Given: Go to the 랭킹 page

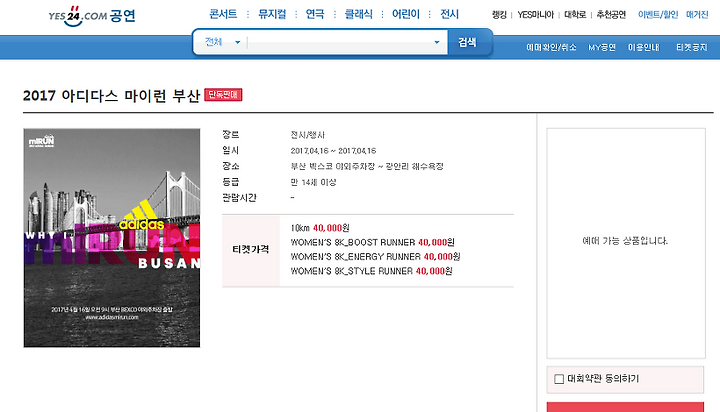Looking at the screenshot, I should coord(499,15).
